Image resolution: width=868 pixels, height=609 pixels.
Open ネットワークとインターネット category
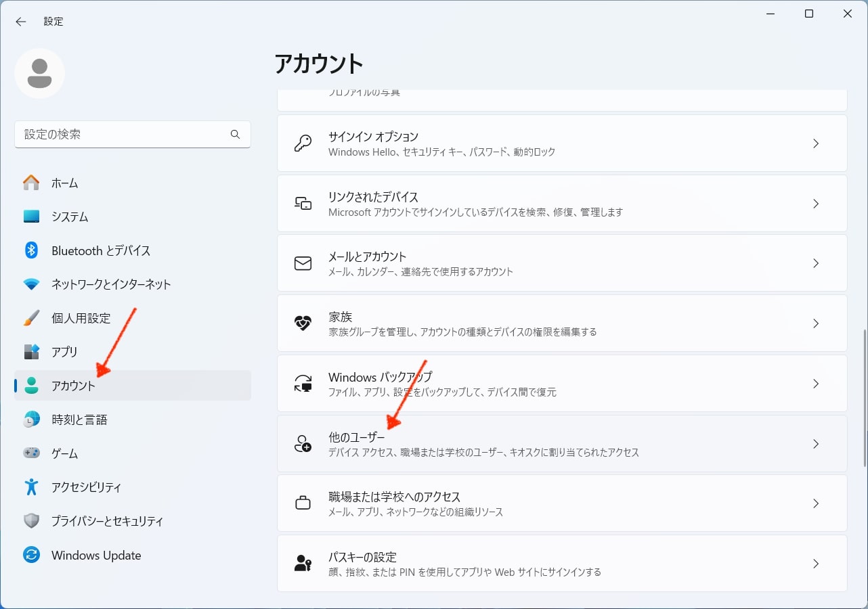tap(133, 284)
